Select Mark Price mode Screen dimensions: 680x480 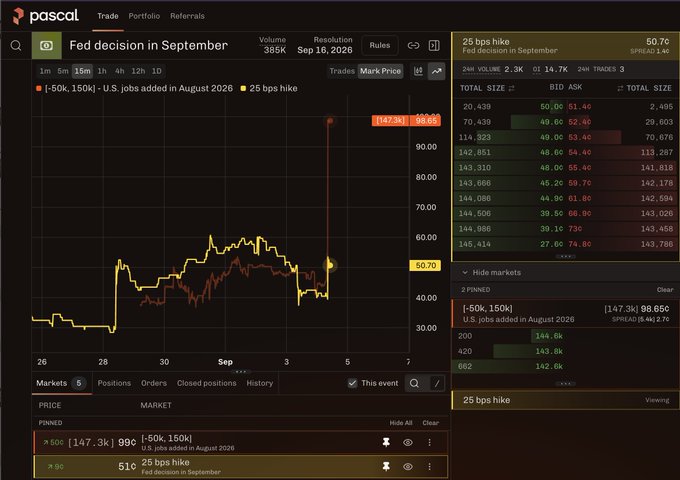[x=380, y=71]
